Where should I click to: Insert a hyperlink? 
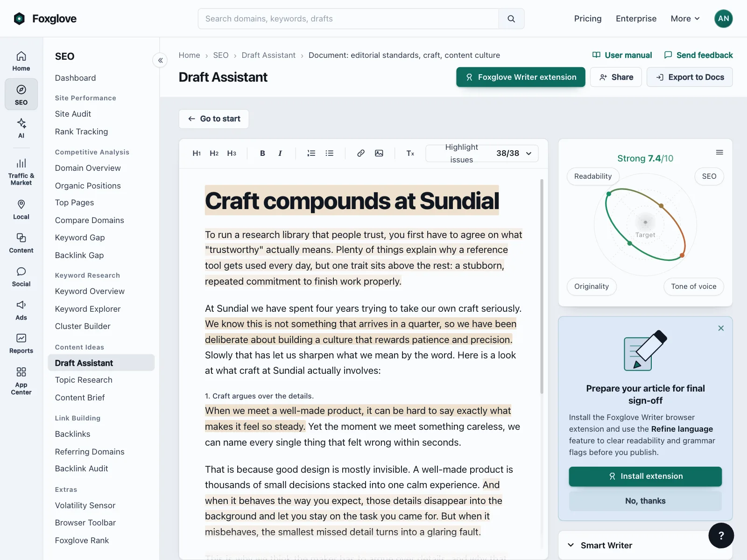pos(361,153)
